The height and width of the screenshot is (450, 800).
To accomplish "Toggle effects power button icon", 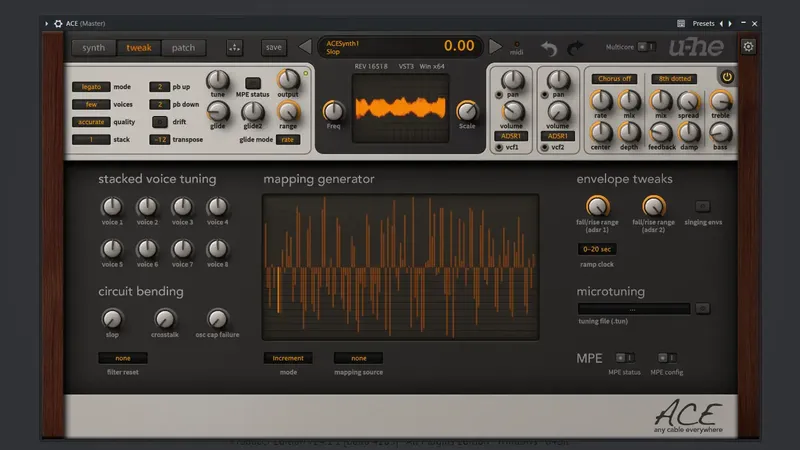I will click(x=727, y=77).
